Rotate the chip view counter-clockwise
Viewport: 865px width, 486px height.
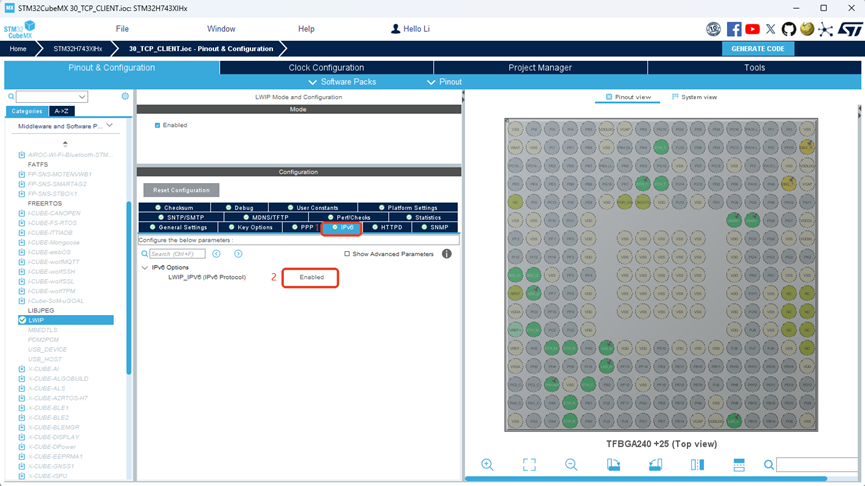click(x=655, y=464)
